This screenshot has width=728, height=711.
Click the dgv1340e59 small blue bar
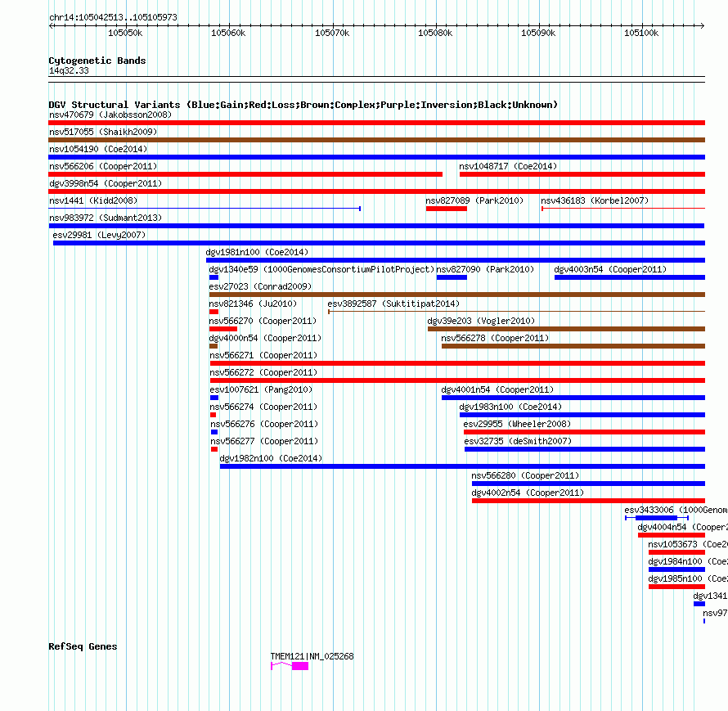click(213, 277)
